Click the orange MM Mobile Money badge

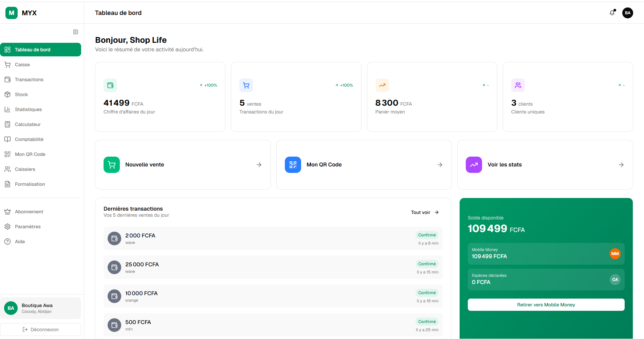[x=615, y=254]
